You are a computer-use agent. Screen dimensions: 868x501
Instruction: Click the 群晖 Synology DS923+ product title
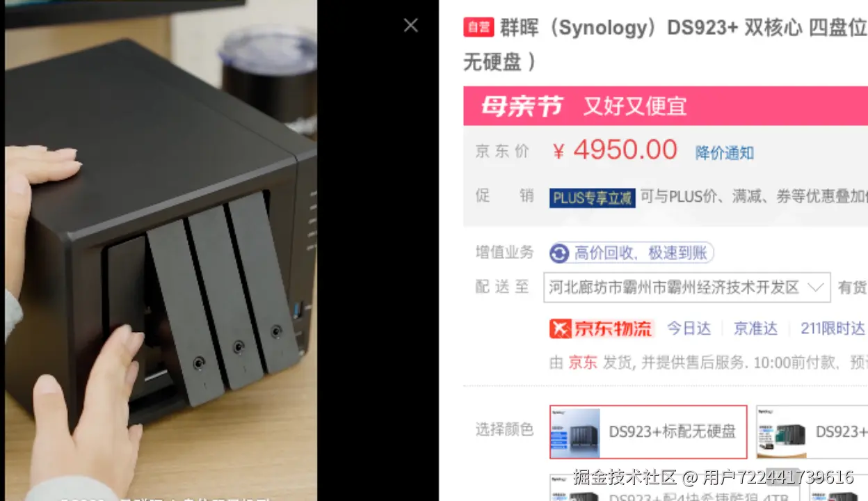pos(666,45)
